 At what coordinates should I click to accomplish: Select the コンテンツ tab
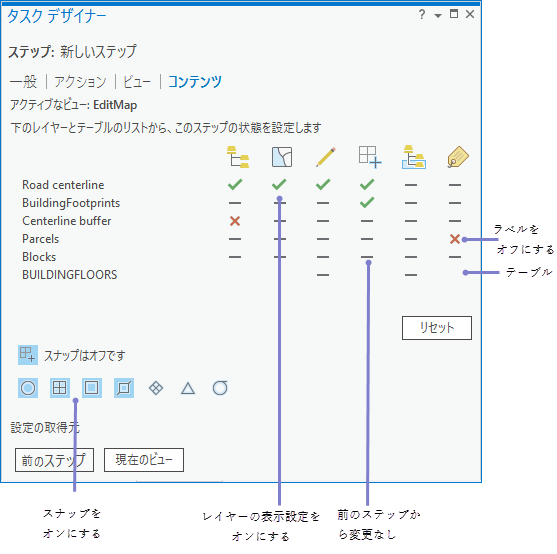195,82
